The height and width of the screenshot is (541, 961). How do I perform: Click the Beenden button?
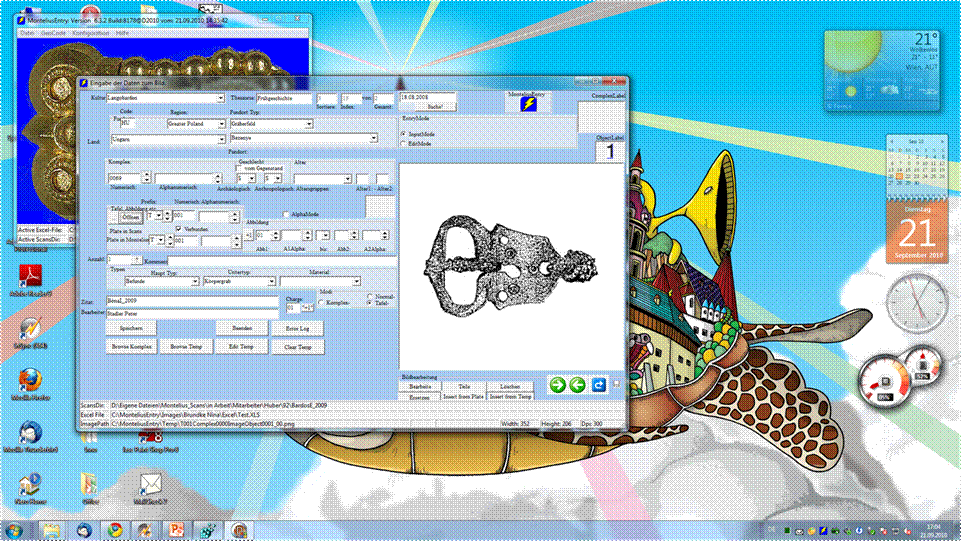241,328
